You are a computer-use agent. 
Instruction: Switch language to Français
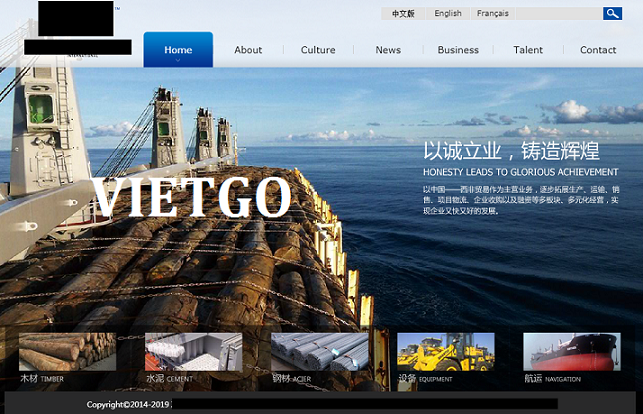[493, 14]
